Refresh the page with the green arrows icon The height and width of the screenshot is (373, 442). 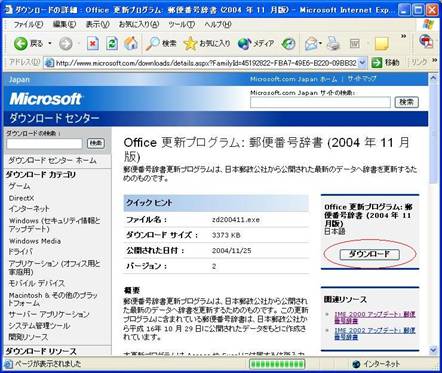click(x=112, y=43)
